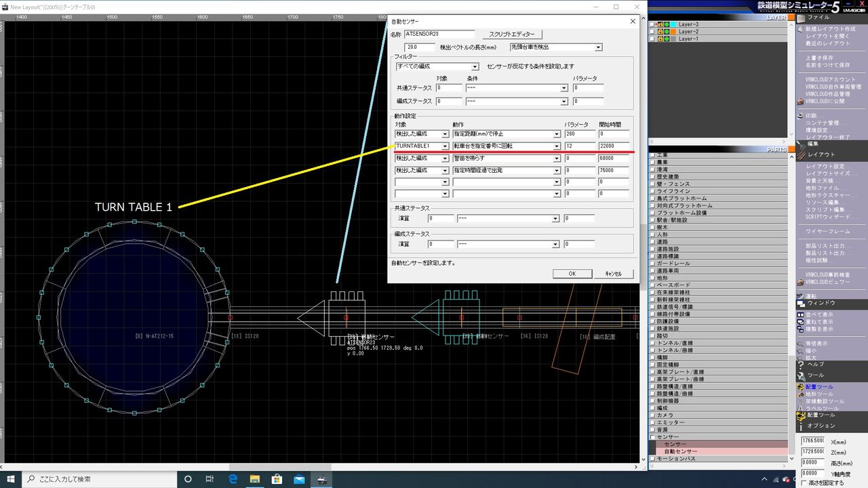Collapse the LAYER panel orange button
Screen dimensions: 868x488
[x=790, y=18]
